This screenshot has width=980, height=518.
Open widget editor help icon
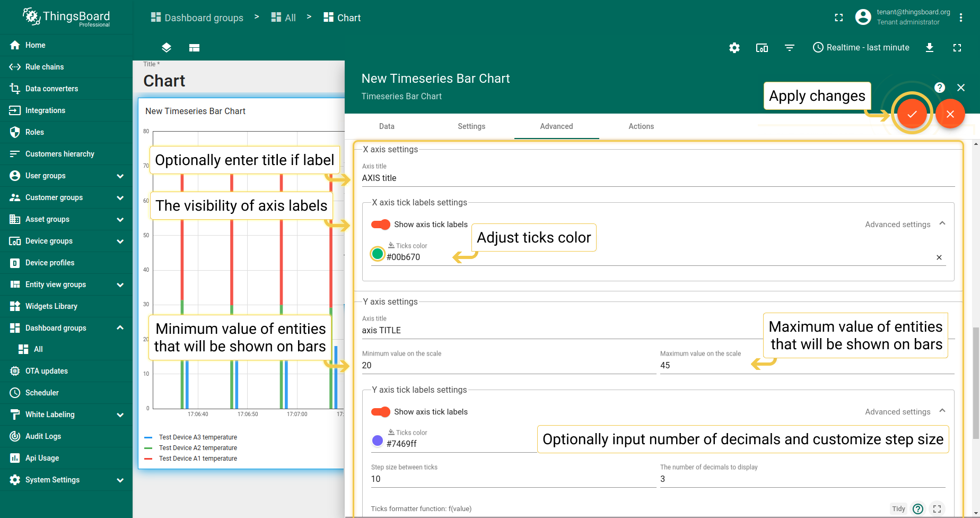(940, 88)
